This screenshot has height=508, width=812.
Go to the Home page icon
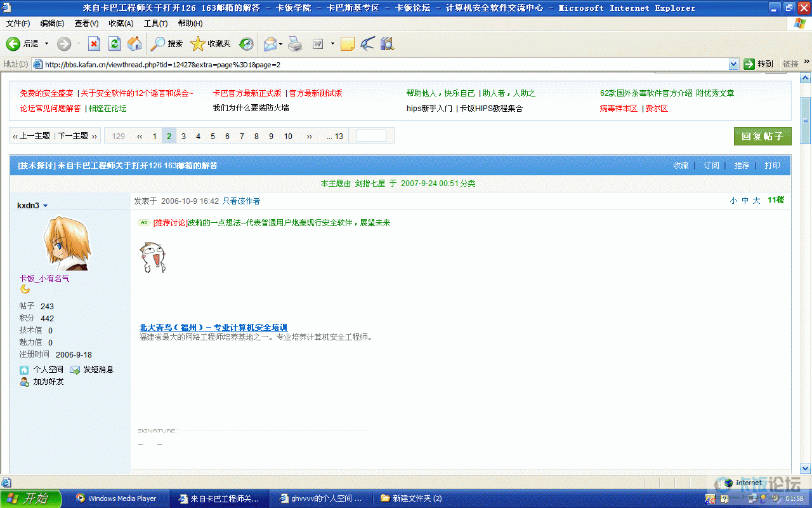(134, 44)
